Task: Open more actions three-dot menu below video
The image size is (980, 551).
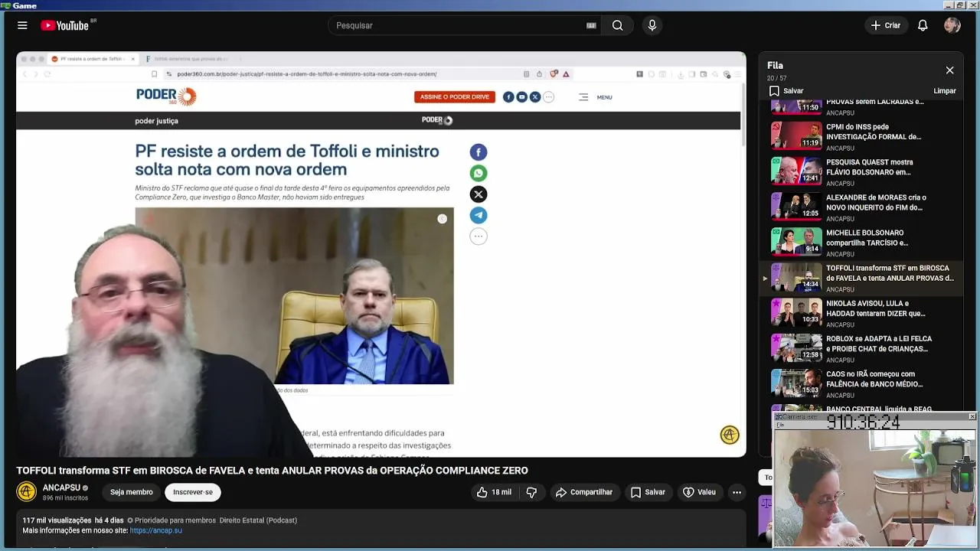Action: [x=737, y=492]
